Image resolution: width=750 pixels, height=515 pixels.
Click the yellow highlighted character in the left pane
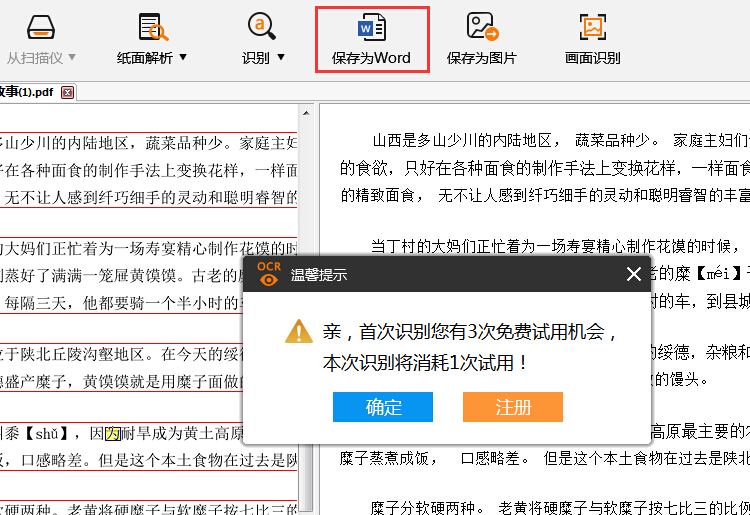(x=113, y=433)
